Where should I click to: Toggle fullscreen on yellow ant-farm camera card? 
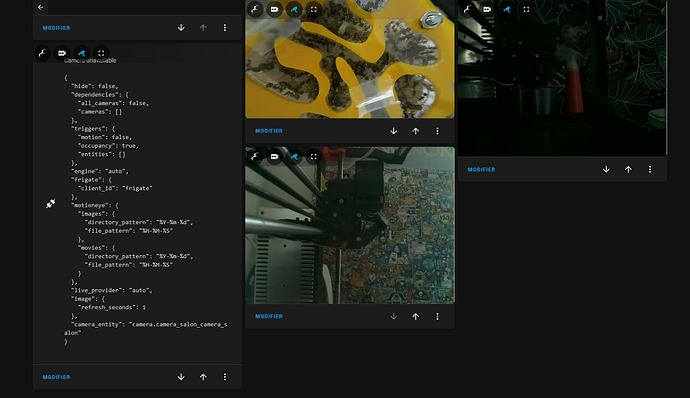point(314,9)
